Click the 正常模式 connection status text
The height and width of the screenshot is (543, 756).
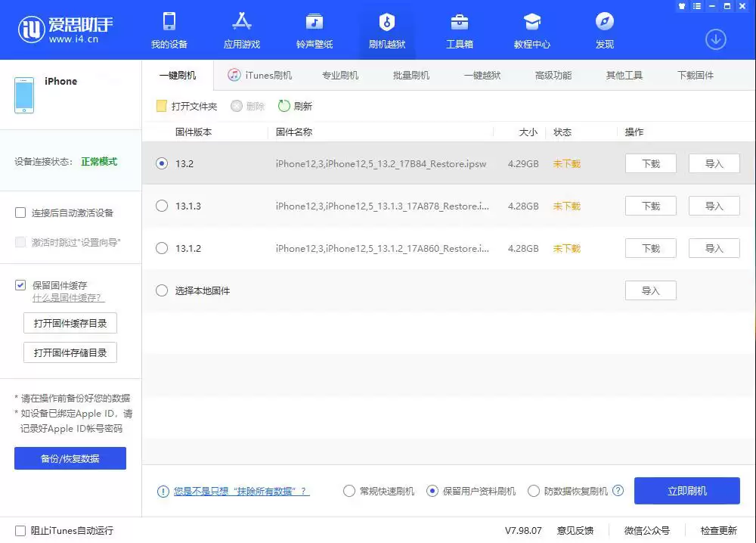pyautogui.click(x=99, y=162)
